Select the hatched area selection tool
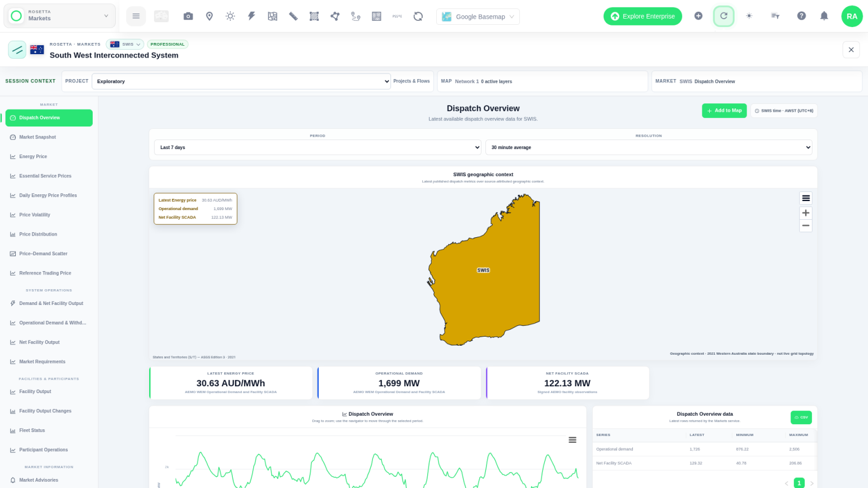The width and height of the screenshot is (868, 488). pyautogui.click(x=314, y=16)
